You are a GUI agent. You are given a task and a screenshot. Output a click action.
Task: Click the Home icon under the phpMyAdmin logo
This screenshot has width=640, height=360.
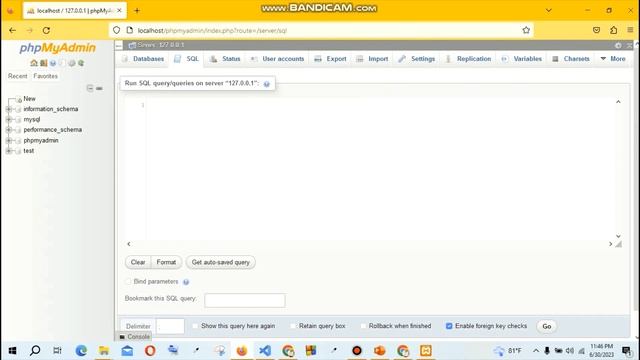[x=34, y=63]
